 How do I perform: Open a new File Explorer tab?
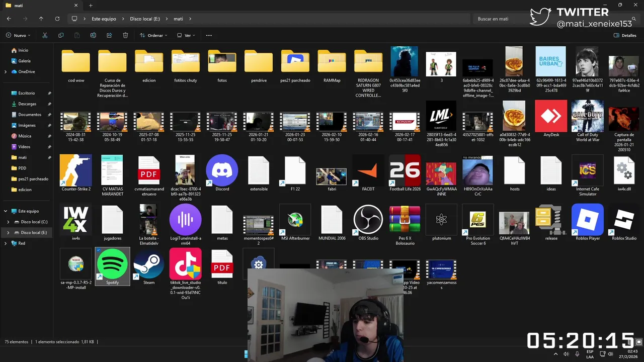(91, 6)
